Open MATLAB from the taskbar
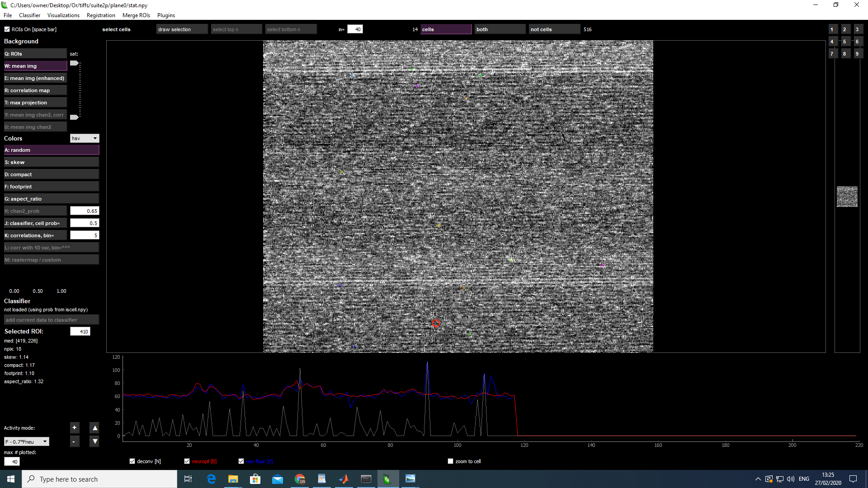This screenshot has width=868, height=488. pyautogui.click(x=344, y=479)
